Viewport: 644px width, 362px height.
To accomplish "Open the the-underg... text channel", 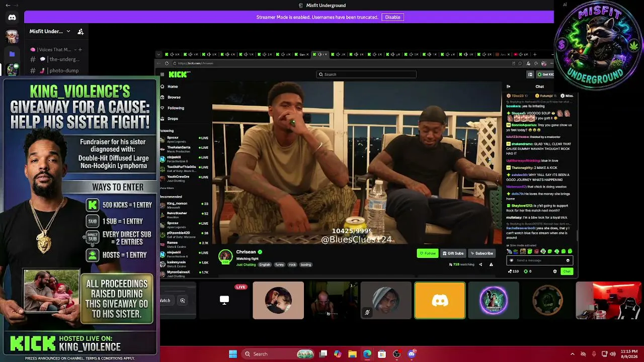I will pos(54,59).
